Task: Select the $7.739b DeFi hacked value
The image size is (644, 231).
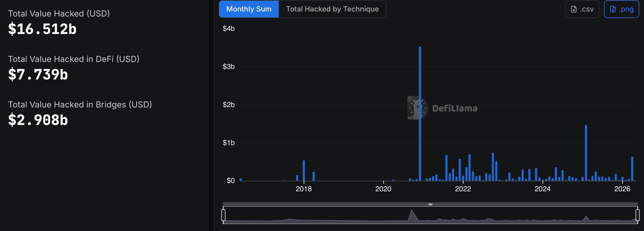Action: (38, 74)
